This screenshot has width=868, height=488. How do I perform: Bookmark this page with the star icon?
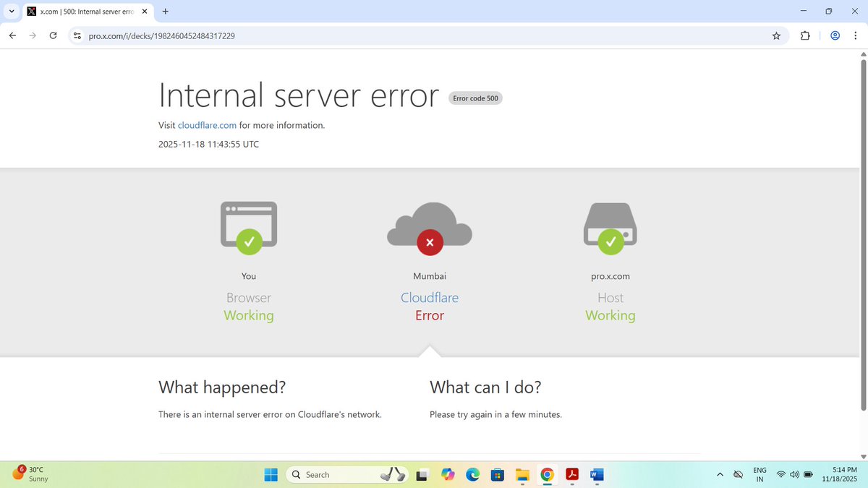coord(776,35)
